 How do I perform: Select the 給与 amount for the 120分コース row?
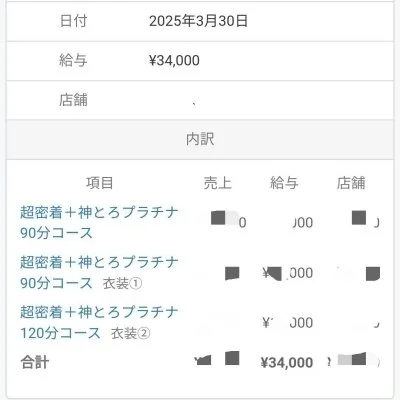pos(288,323)
